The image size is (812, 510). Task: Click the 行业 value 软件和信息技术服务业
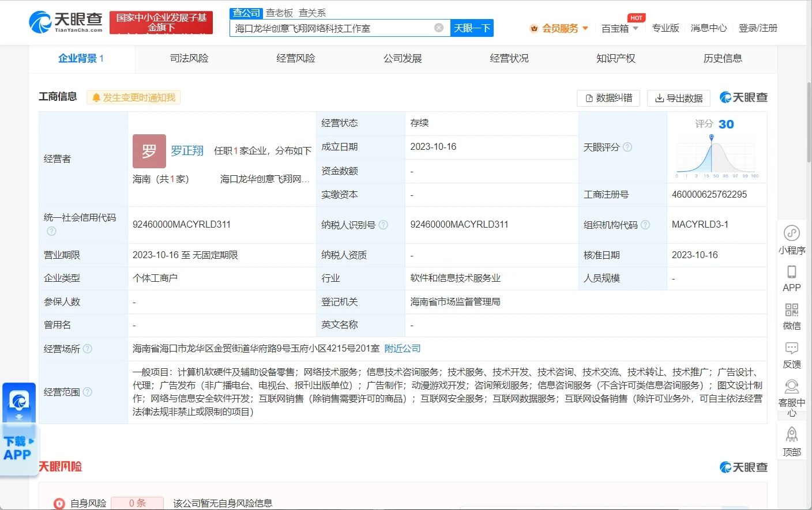[455, 278]
